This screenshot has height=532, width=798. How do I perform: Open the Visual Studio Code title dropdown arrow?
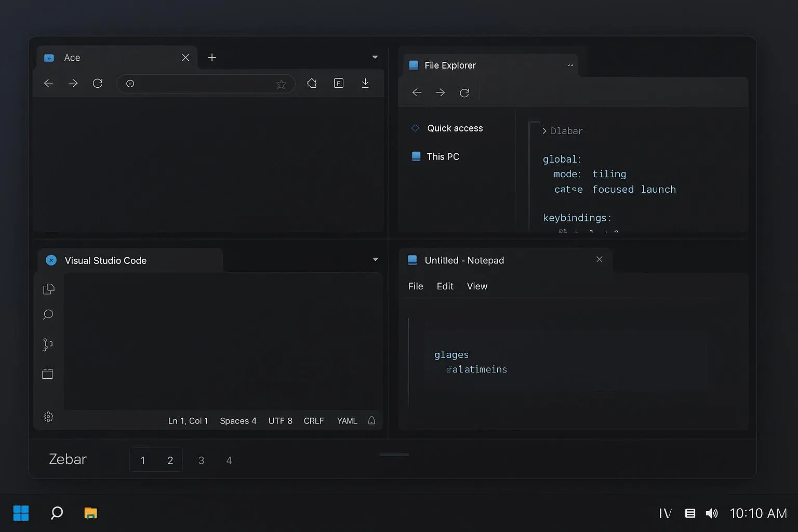click(x=376, y=259)
